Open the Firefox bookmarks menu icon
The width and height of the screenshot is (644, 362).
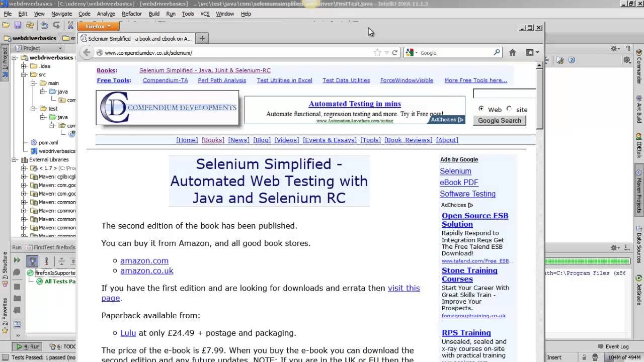tap(532, 52)
